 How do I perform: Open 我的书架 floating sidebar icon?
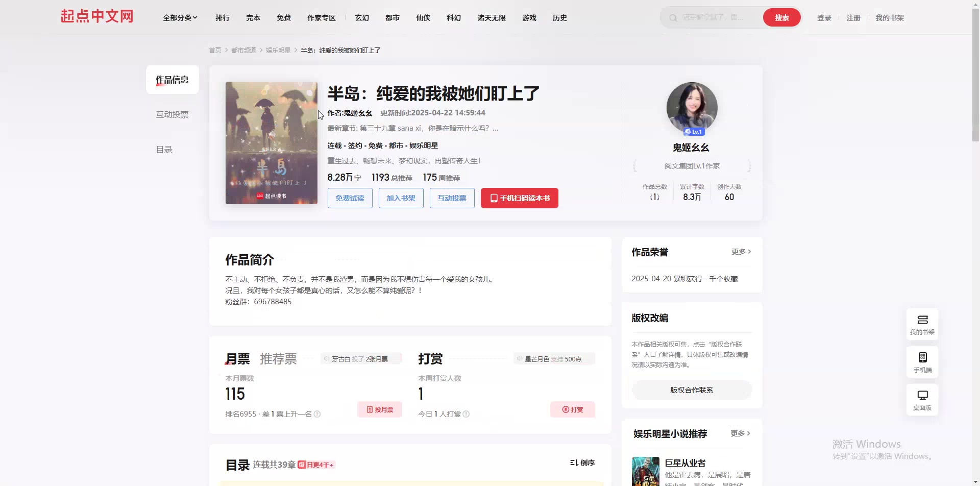pos(922,324)
